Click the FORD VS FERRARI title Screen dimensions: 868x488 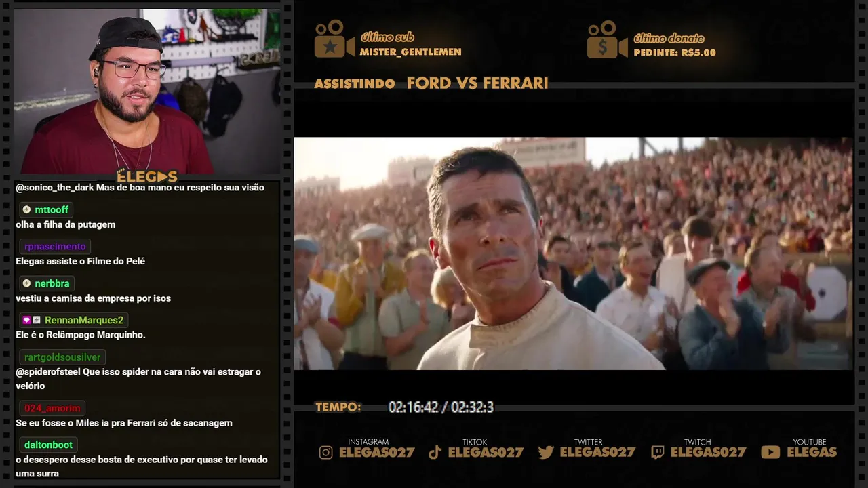(x=477, y=83)
